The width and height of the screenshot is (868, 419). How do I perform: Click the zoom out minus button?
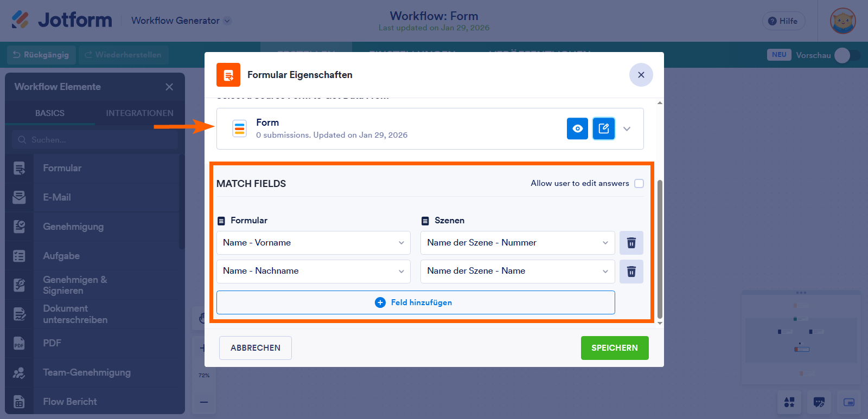(x=204, y=402)
